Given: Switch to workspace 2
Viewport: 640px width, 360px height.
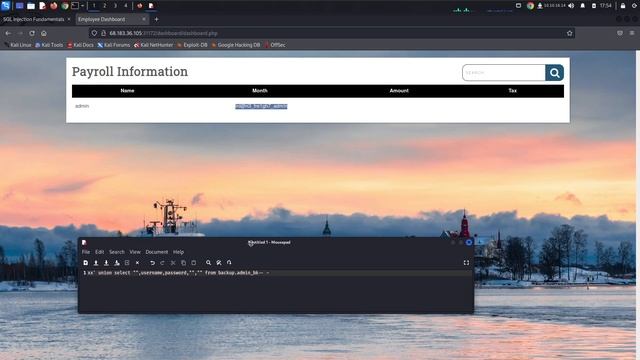Looking at the screenshot, I should tap(104, 6).
